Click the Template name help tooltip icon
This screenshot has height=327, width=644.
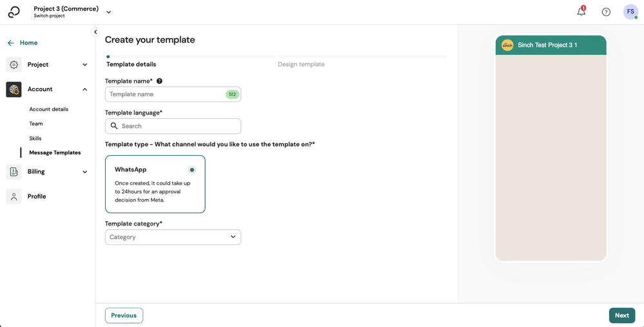tap(159, 81)
